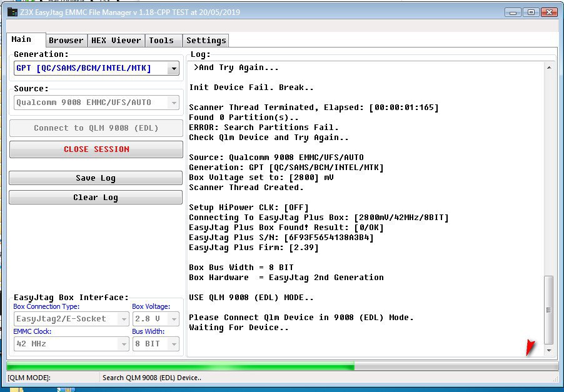The height and width of the screenshot is (392, 564).
Task: Maximize the EasyJtag window
Action: coord(531,13)
